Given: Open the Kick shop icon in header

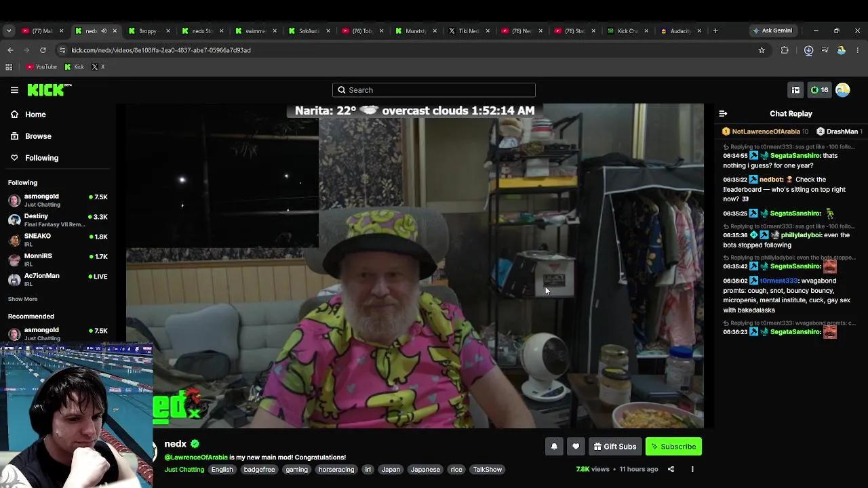Looking at the screenshot, I should (x=795, y=89).
